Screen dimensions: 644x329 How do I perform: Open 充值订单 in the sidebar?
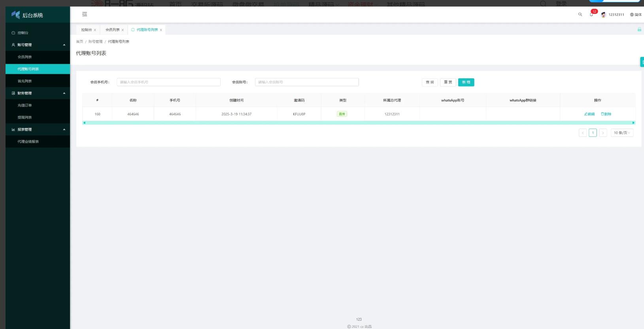(x=25, y=105)
